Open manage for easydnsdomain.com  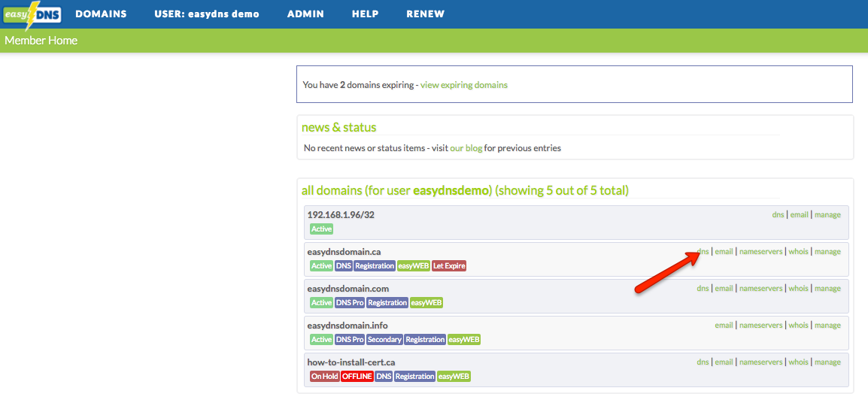pos(827,289)
